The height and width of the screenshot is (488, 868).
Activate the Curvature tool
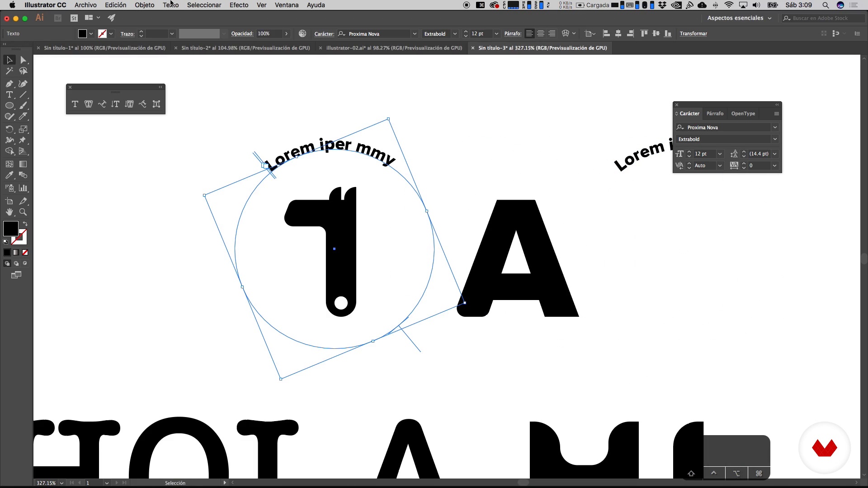click(24, 84)
